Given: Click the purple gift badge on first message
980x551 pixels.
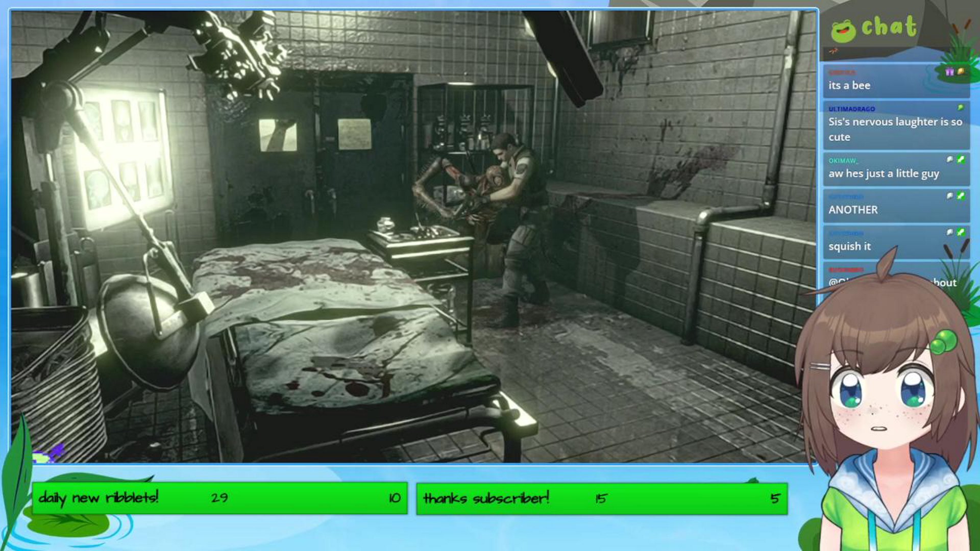Looking at the screenshot, I should [949, 72].
